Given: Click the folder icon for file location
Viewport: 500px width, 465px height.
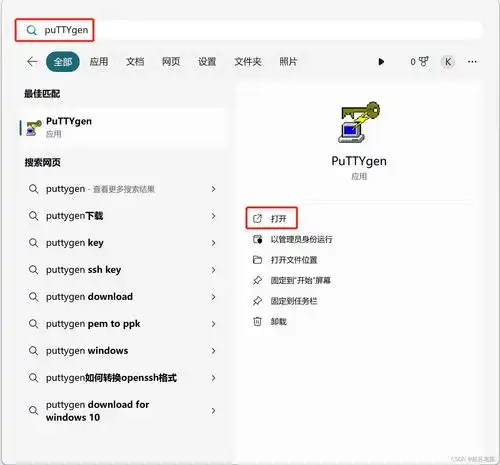Looking at the screenshot, I should coord(257,260).
